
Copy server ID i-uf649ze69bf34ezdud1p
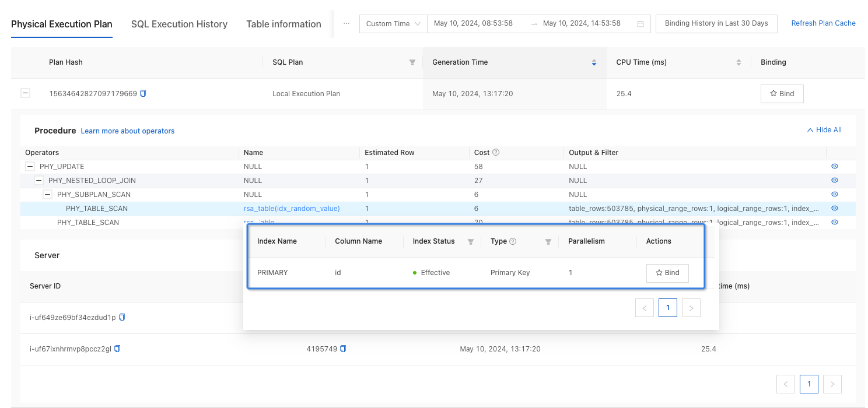[x=122, y=317]
